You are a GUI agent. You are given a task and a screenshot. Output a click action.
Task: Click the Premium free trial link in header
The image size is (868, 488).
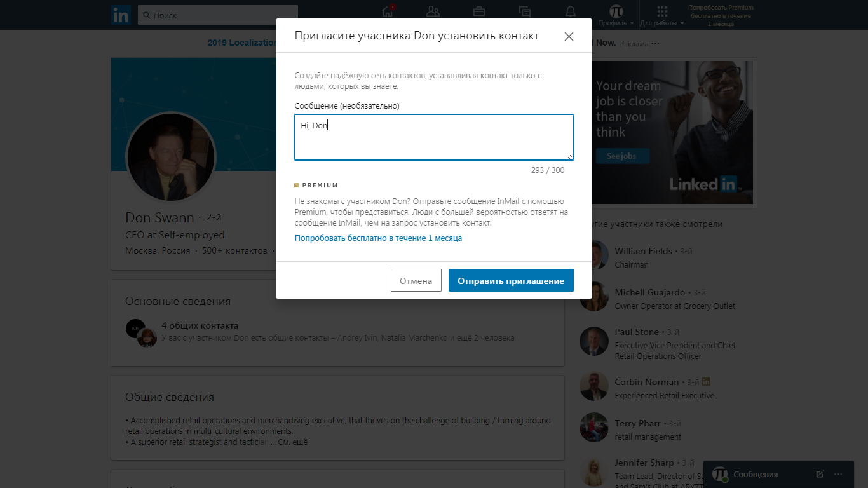point(721,15)
